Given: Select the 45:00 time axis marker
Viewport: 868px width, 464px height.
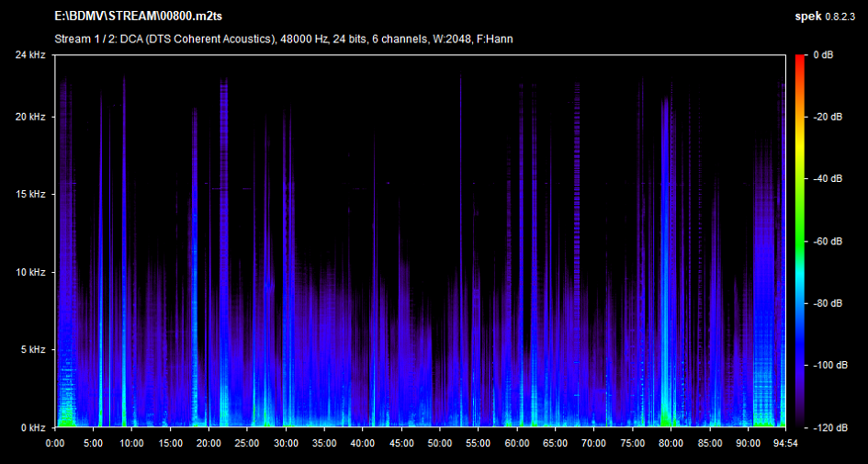Looking at the screenshot, I should point(402,442).
